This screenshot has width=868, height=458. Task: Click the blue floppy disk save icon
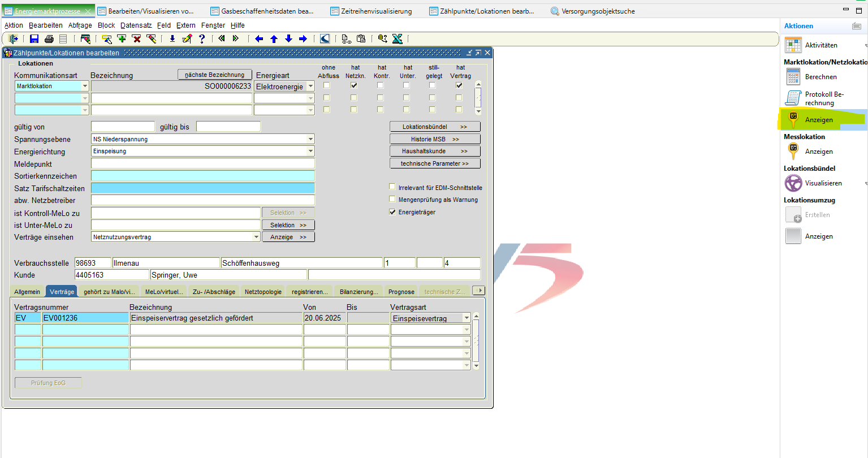coord(34,38)
